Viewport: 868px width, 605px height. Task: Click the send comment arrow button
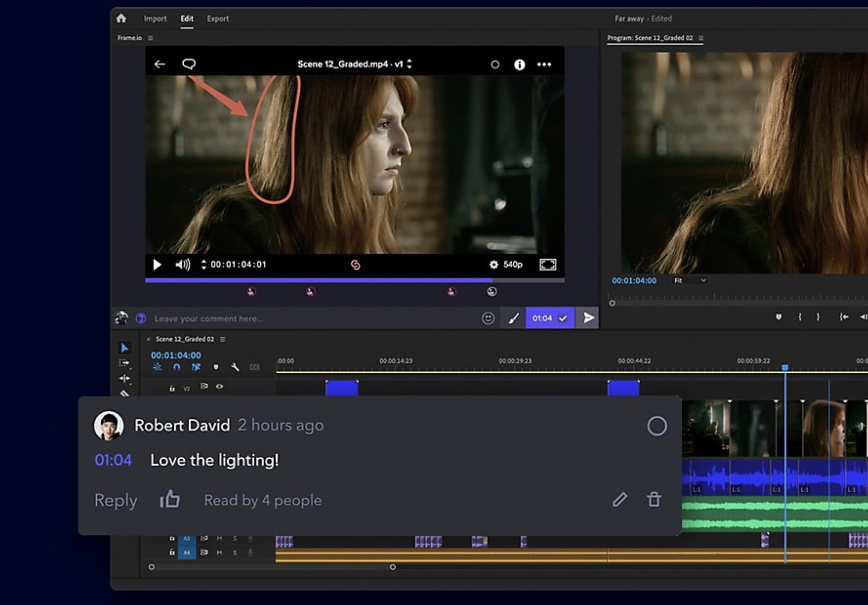(x=588, y=318)
